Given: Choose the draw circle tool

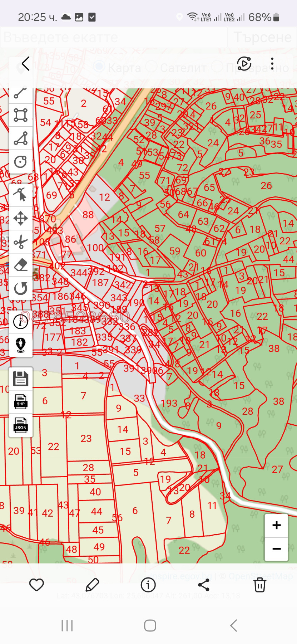Looking at the screenshot, I should [20, 162].
